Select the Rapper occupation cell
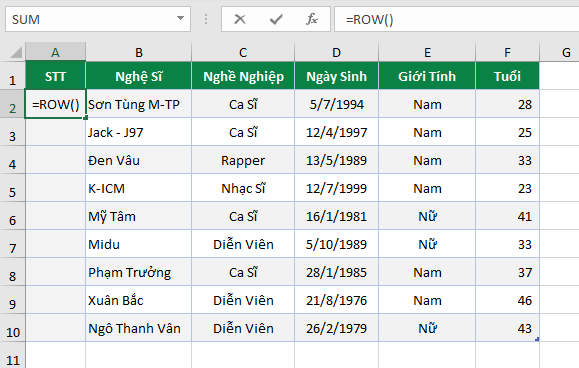579x368 pixels. tap(243, 160)
